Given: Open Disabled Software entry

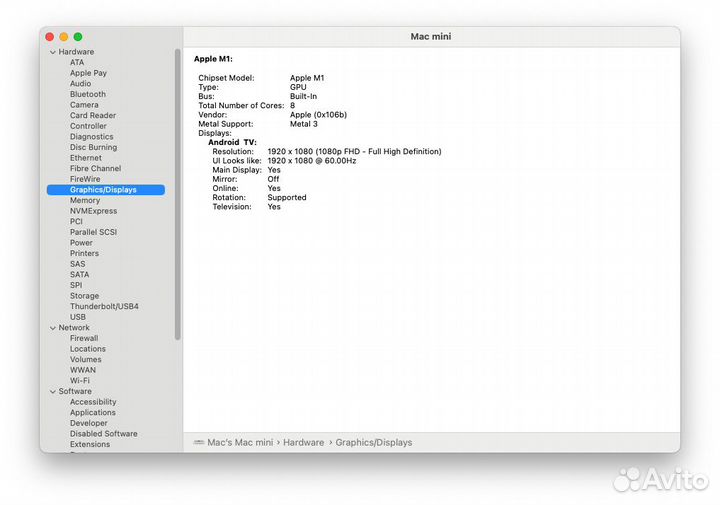Looking at the screenshot, I should click(x=104, y=433).
